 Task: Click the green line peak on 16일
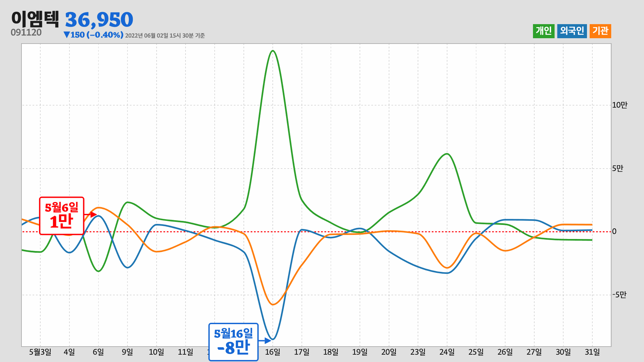point(273,51)
